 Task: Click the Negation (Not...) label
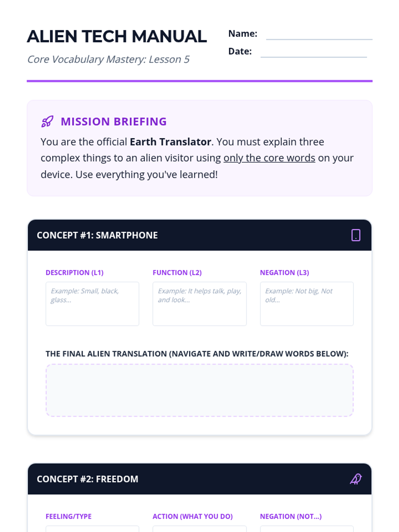(291, 516)
